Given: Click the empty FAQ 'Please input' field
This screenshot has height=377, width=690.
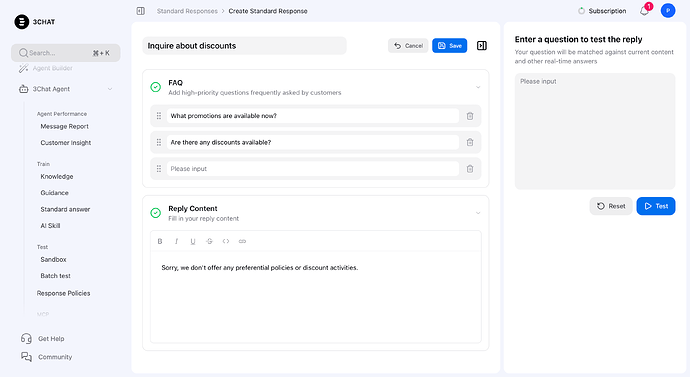Looking at the screenshot, I should point(312,168).
